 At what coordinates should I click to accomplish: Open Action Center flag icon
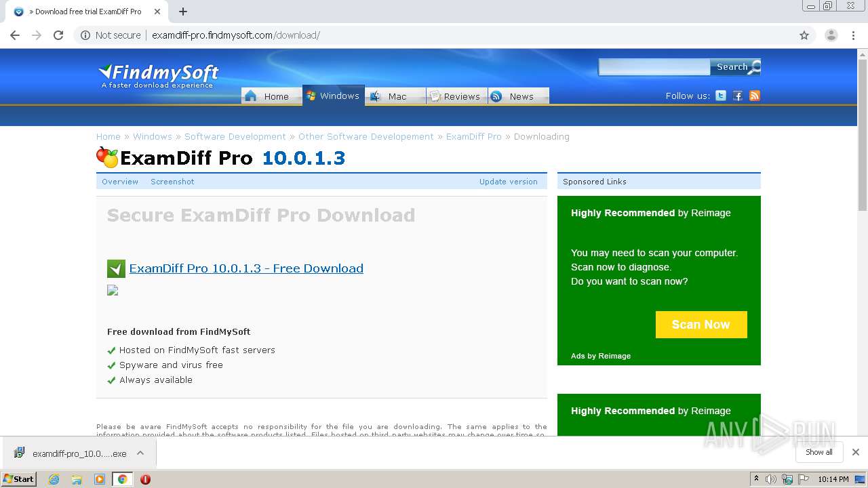pyautogui.click(x=804, y=479)
